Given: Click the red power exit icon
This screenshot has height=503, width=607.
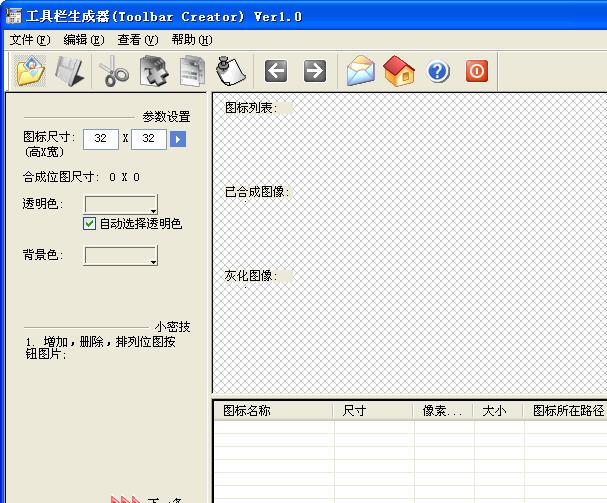Looking at the screenshot, I should [477, 71].
